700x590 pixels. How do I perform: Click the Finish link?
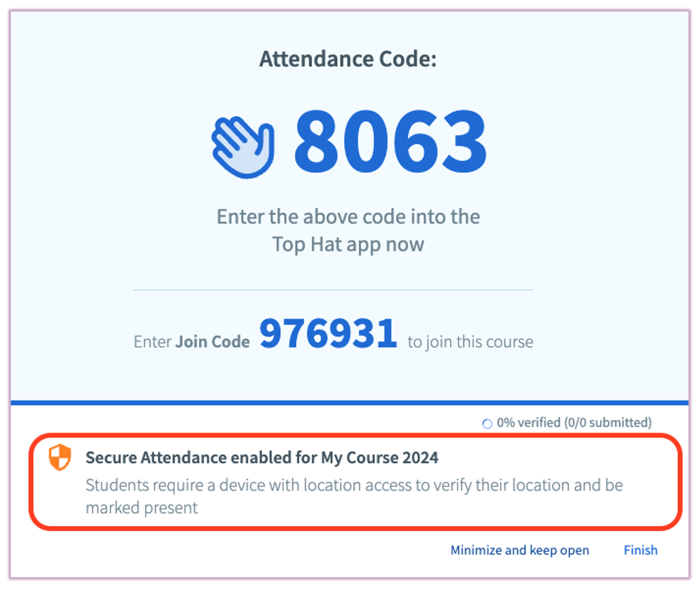(x=640, y=550)
